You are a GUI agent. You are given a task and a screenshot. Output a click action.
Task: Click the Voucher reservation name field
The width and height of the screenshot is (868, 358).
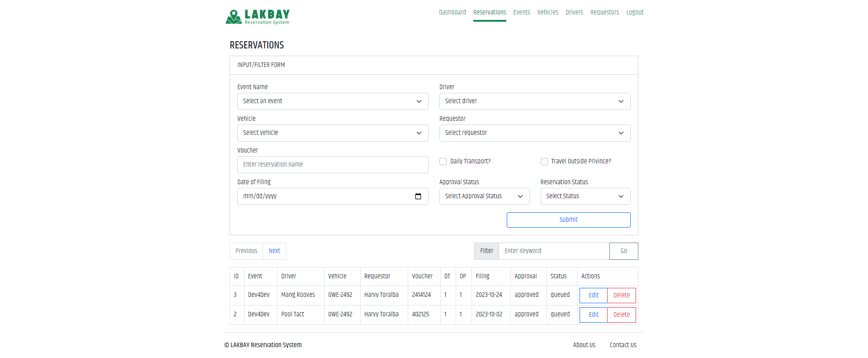(332, 165)
